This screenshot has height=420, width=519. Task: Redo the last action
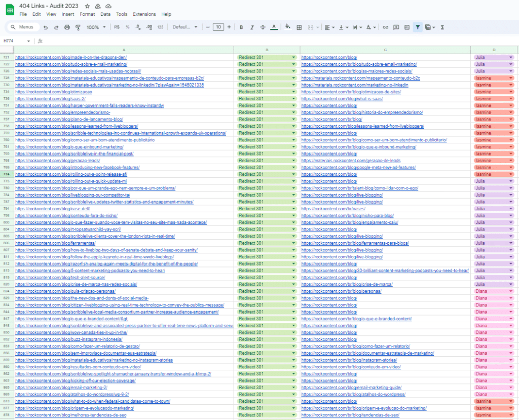tap(56, 27)
